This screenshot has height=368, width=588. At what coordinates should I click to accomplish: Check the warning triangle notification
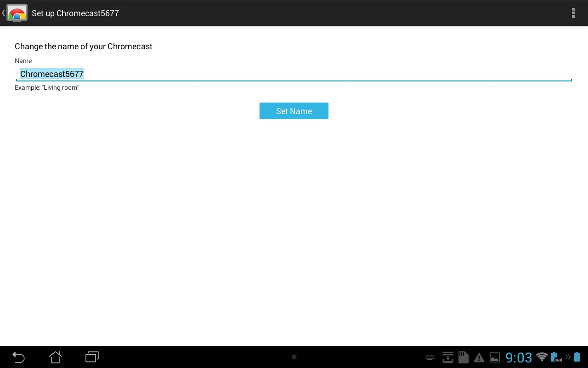point(479,357)
